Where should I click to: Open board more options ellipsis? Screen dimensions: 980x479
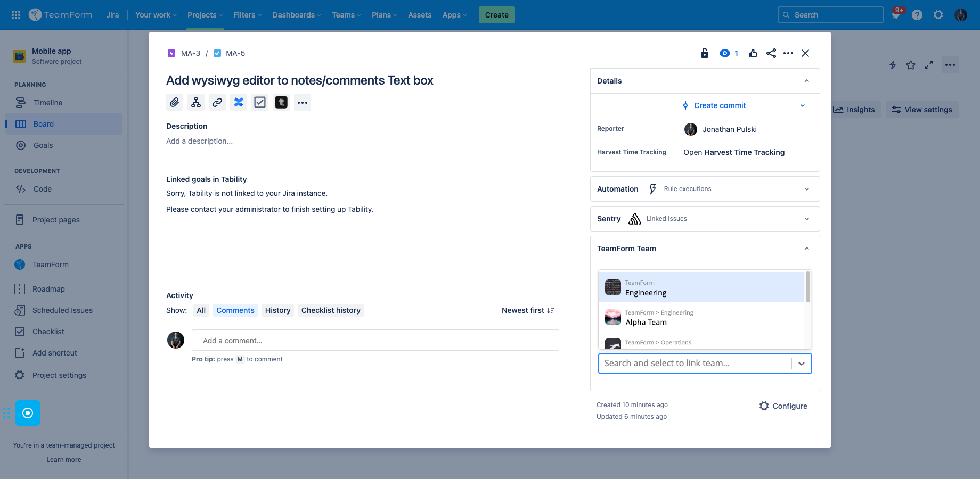pos(950,65)
